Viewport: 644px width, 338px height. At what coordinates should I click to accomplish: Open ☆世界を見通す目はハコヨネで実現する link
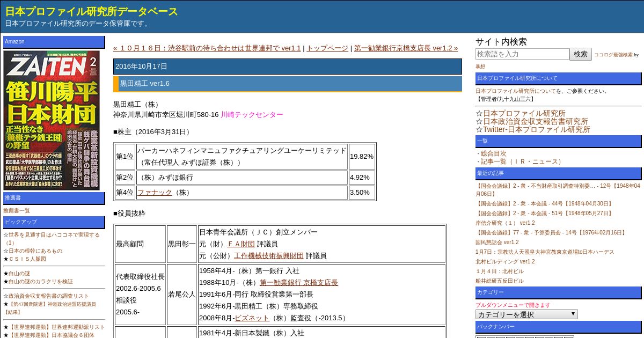52,239
